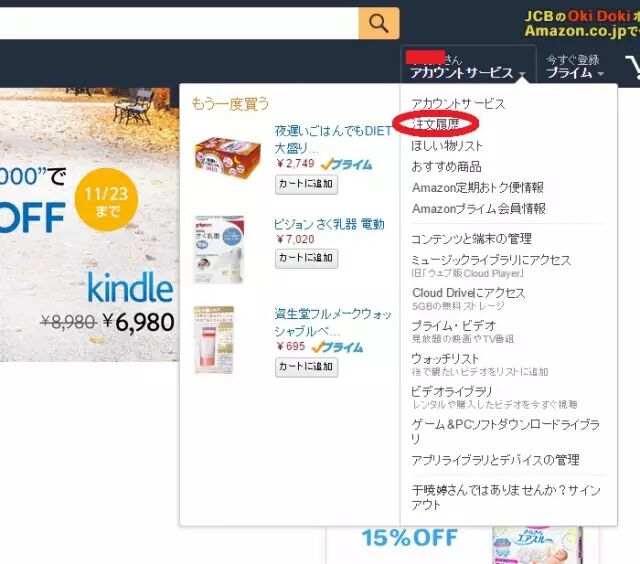The image size is (640, 564).
Task: Open Amazon定期おトク便情報 entry
Action: click(478, 188)
